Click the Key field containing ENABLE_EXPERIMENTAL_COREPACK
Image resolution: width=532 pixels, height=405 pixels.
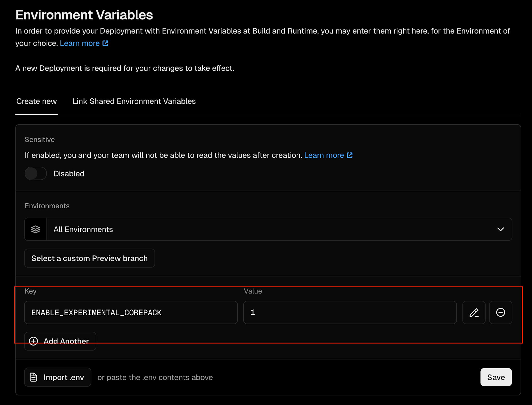[x=131, y=312]
